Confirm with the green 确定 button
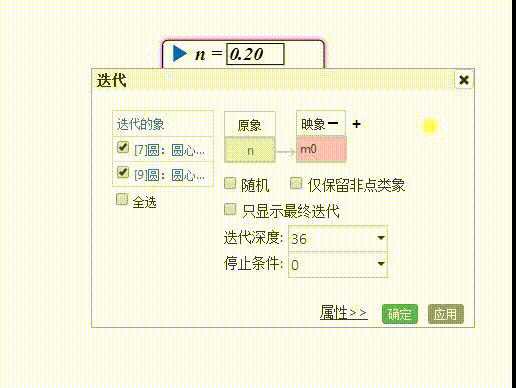 [400, 314]
